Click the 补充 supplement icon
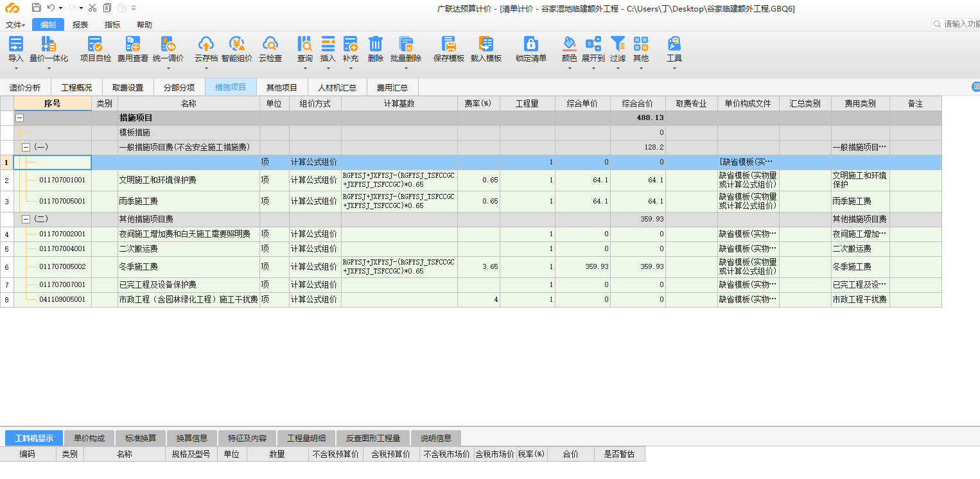Screen dimensions: 980x479 point(351,44)
